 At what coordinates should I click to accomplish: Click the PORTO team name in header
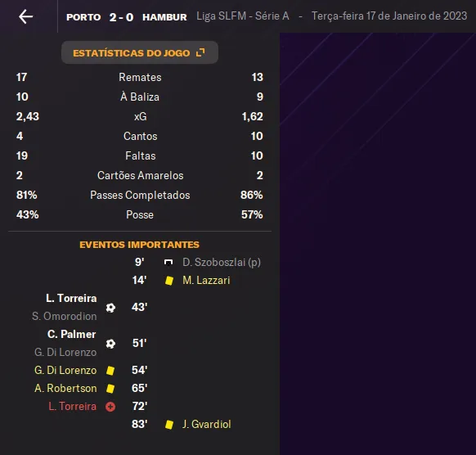[83, 17]
